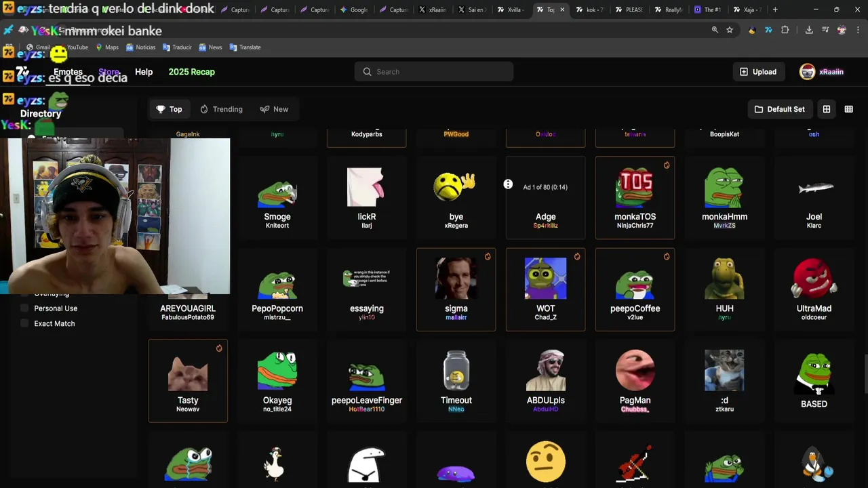The height and width of the screenshot is (488, 868).
Task: Open the Chrome three-dot menu
Action: pyautogui.click(x=859, y=30)
